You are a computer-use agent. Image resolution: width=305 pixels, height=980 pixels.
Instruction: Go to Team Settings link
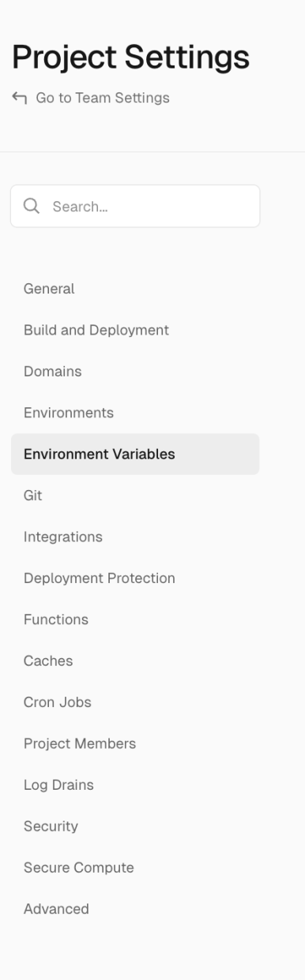[x=91, y=99]
